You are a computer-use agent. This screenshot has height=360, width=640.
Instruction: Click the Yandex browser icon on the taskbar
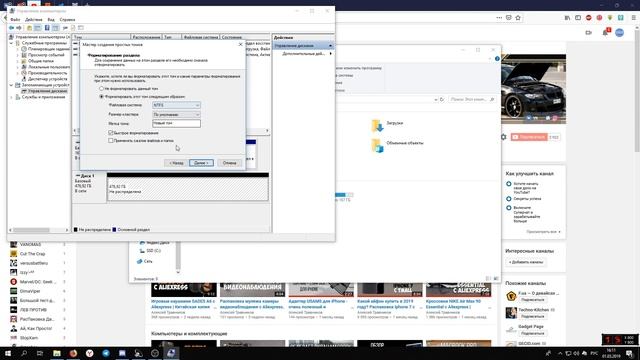pyautogui.click(x=89, y=353)
